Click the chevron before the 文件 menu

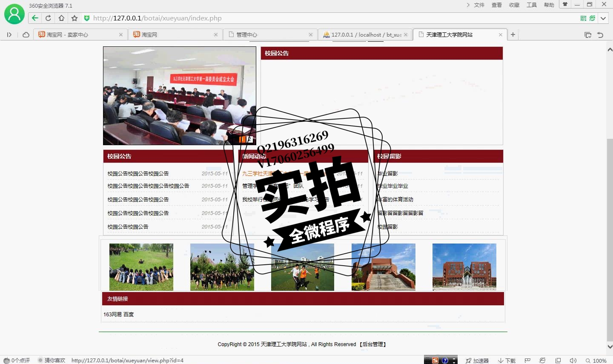[468, 5]
